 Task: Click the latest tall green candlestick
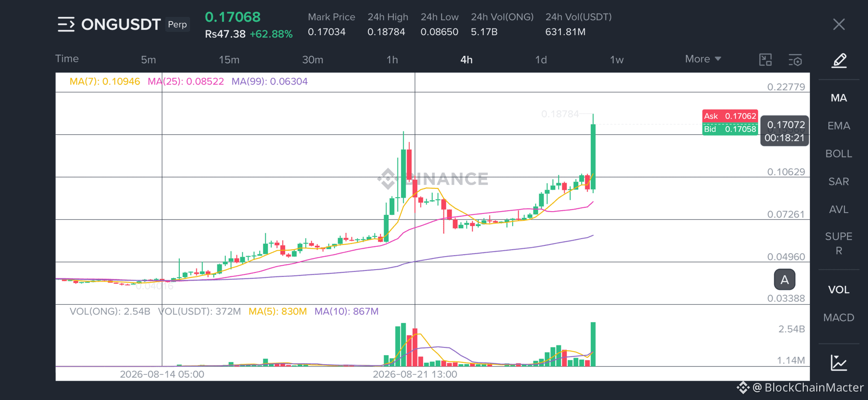[593, 157]
